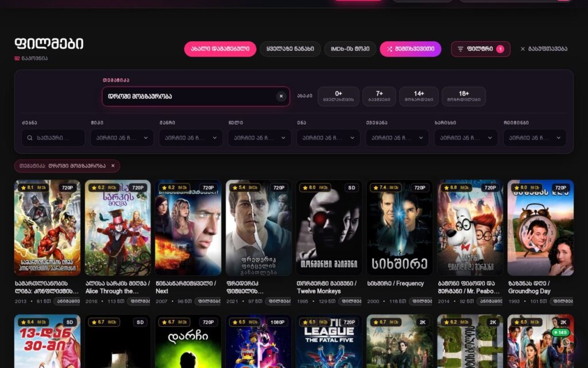Screen dimensions: 588x368
Task: Open the Alice Through the Looking Glass title
Action: click(x=117, y=287)
